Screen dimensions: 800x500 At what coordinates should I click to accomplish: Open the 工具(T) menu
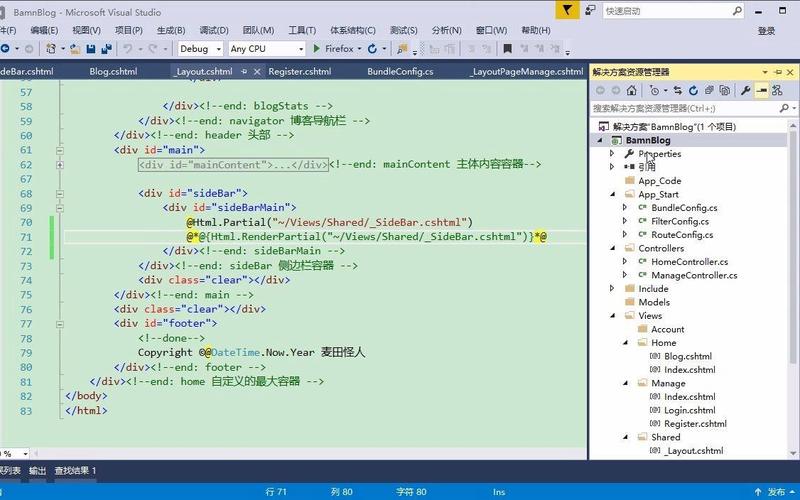302,31
